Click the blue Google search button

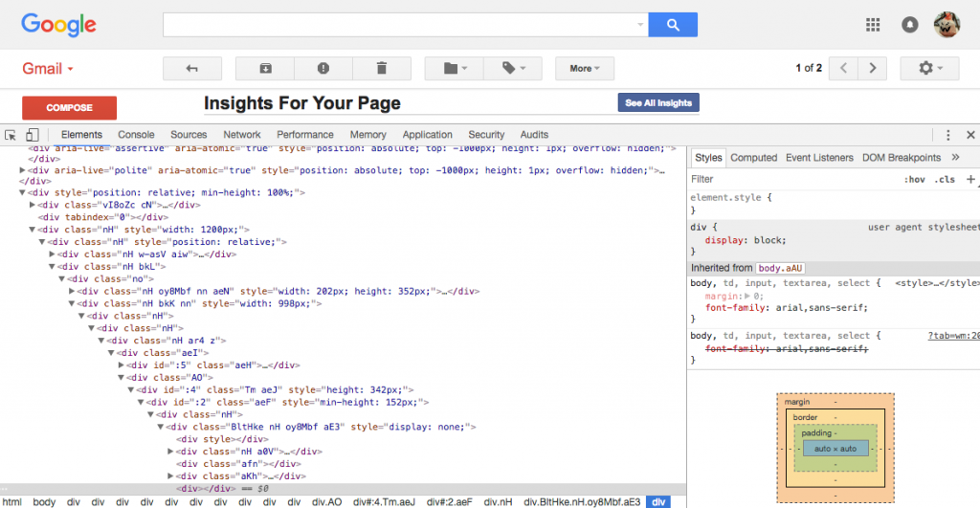tap(673, 25)
